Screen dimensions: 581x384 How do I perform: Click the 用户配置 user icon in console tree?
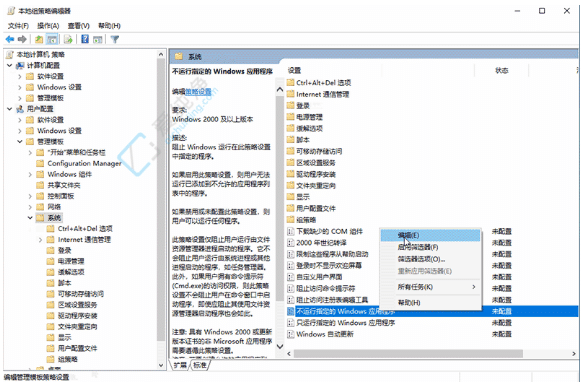tap(20, 109)
